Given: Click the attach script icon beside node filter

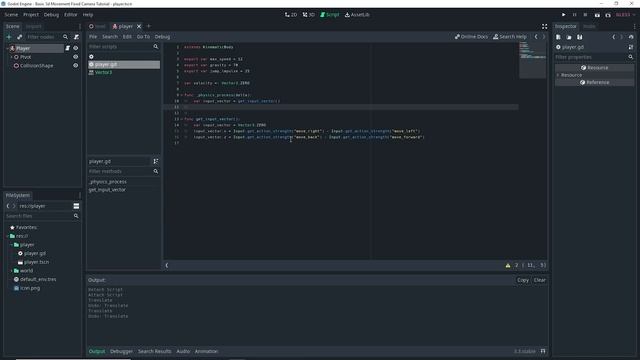Looking at the screenshot, I should coord(76,37).
